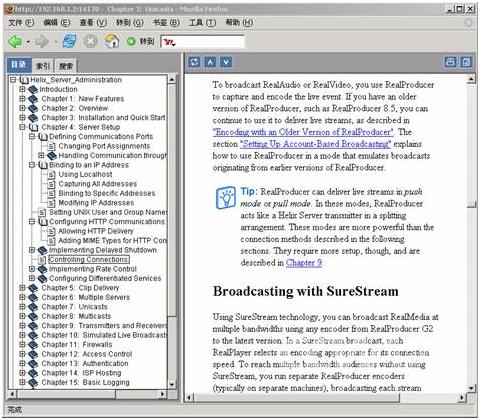Click the sync contents icon in help toolbar
The height and width of the screenshot is (420, 480).
point(194,62)
